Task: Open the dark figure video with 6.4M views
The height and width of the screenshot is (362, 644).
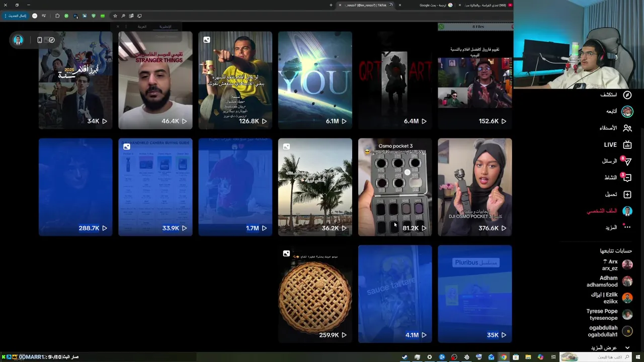Action: tap(395, 80)
